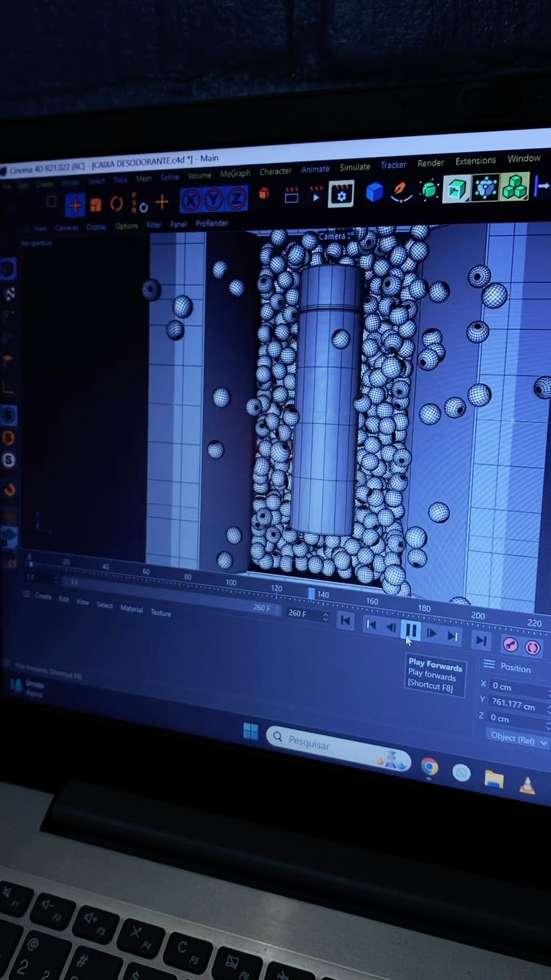Click the orange magnet icon in sidebar
Image resolution: width=551 pixels, height=980 pixels.
coord(9,488)
